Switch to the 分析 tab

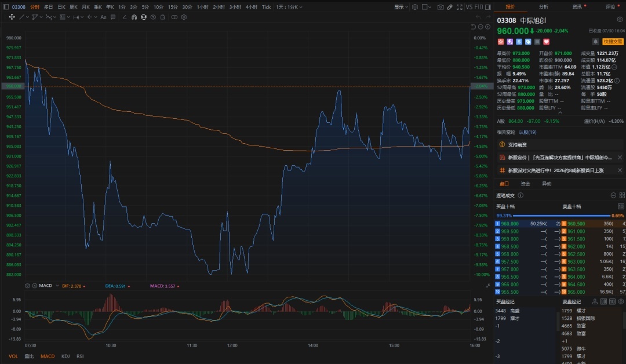coord(543,7)
